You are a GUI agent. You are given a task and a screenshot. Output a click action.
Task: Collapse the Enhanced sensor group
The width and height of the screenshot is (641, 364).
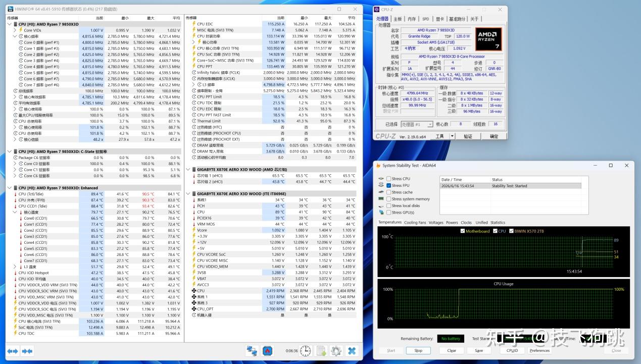tap(10, 188)
